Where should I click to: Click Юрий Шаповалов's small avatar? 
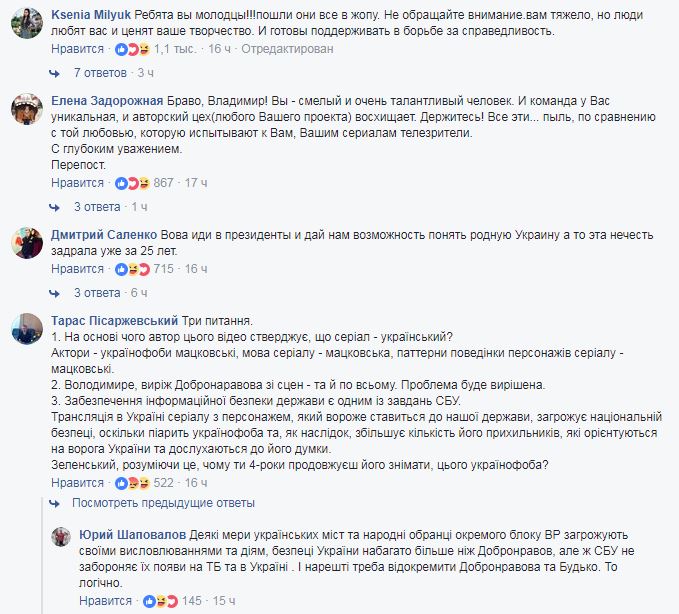click(61, 536)
